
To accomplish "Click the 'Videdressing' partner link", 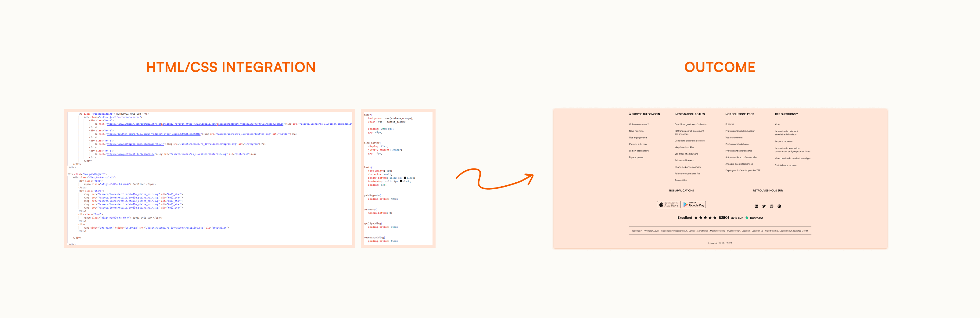I will 771,230.
